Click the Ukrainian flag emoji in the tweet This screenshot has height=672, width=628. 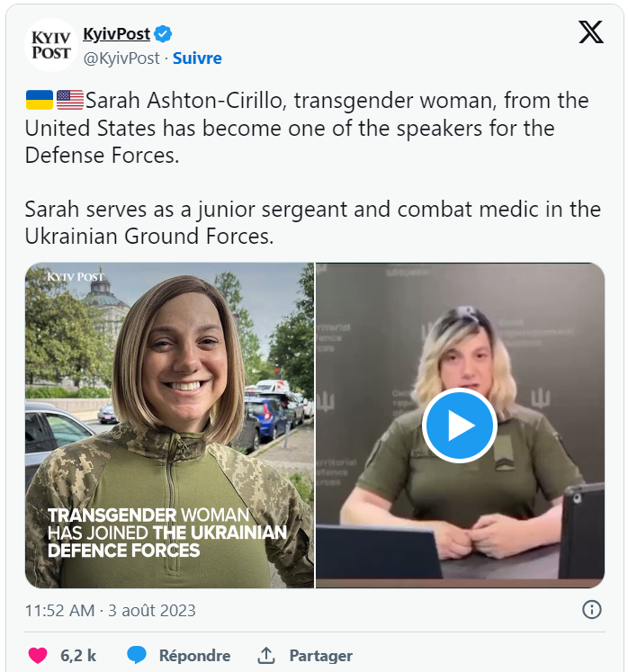pyautogui.click(x=40, y=100)
